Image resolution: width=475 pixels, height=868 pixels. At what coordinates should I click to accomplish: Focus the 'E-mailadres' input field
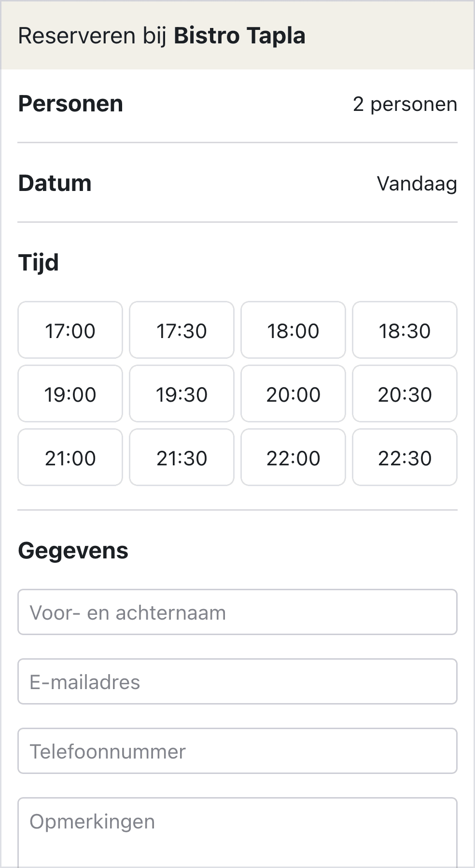237,682
